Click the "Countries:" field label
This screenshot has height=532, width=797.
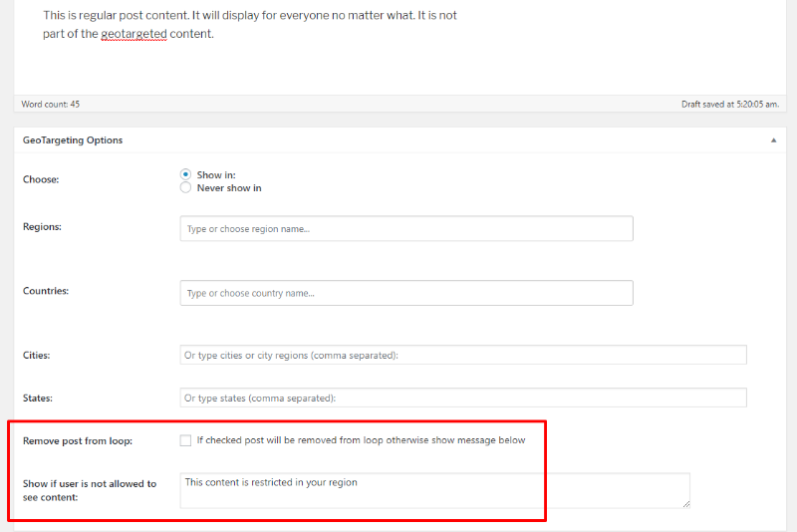46,291
